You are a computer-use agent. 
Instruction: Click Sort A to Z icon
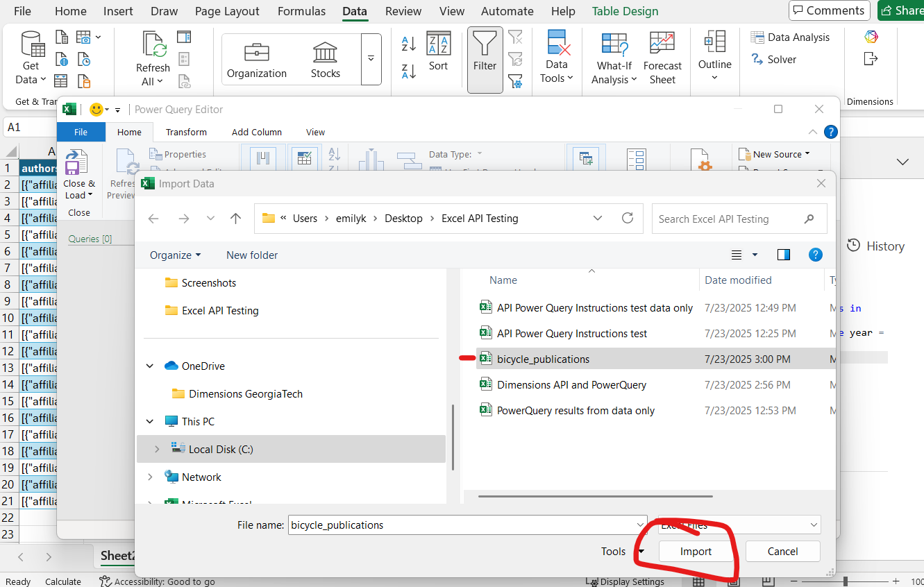pyautogui.click(x=409, y=44)
